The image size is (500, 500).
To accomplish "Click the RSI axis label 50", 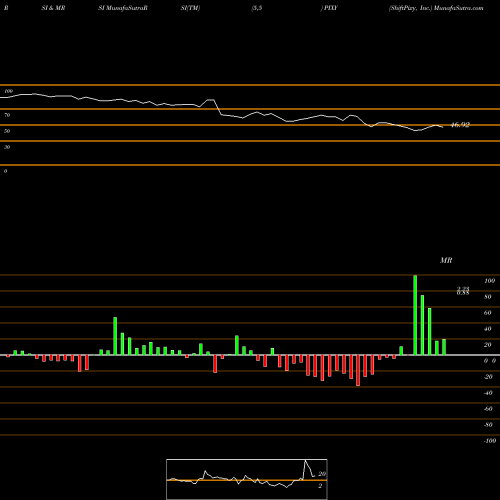I will click(7, 131).
